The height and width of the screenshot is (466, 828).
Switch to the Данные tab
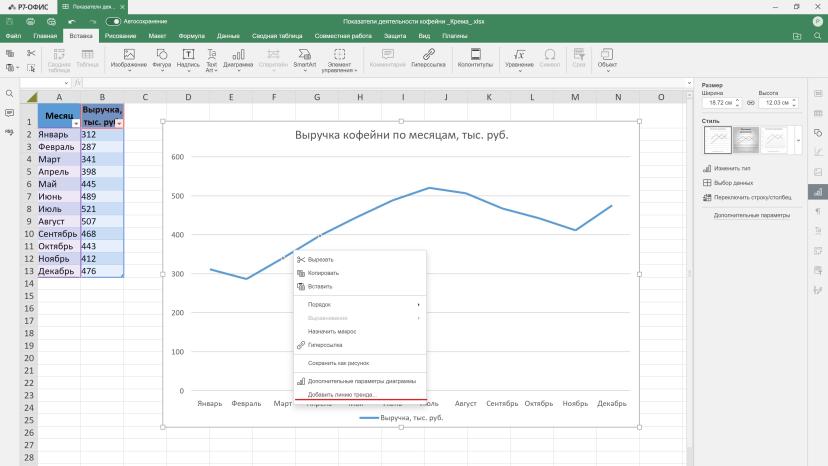(228, 36)
